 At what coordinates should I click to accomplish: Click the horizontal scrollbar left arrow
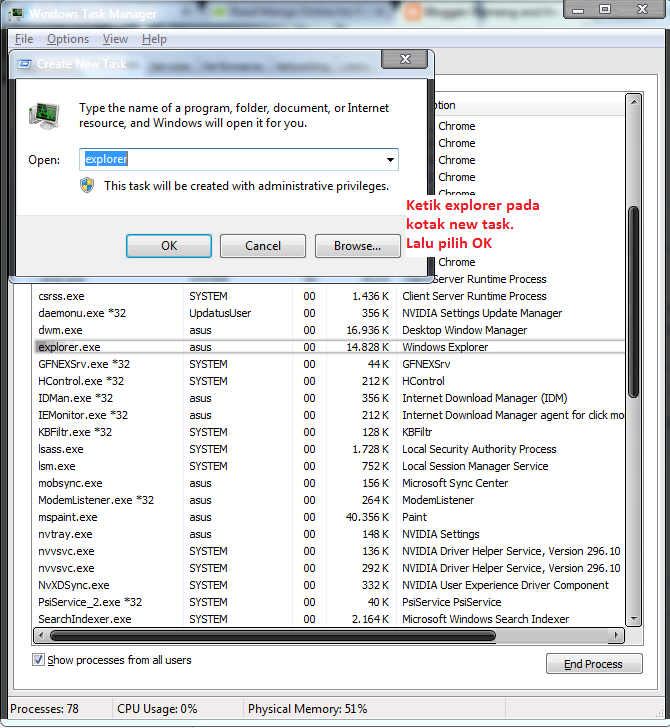(41, 636)
